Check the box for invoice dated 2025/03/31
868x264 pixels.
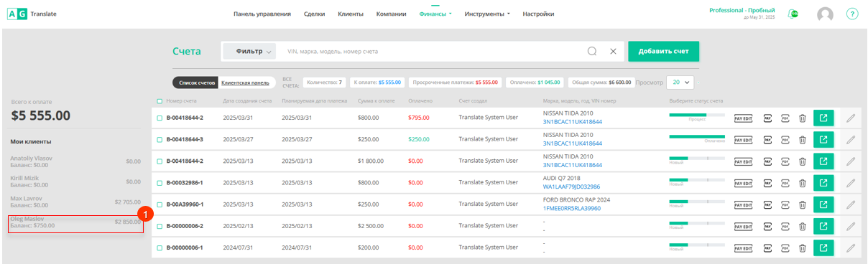160,118
